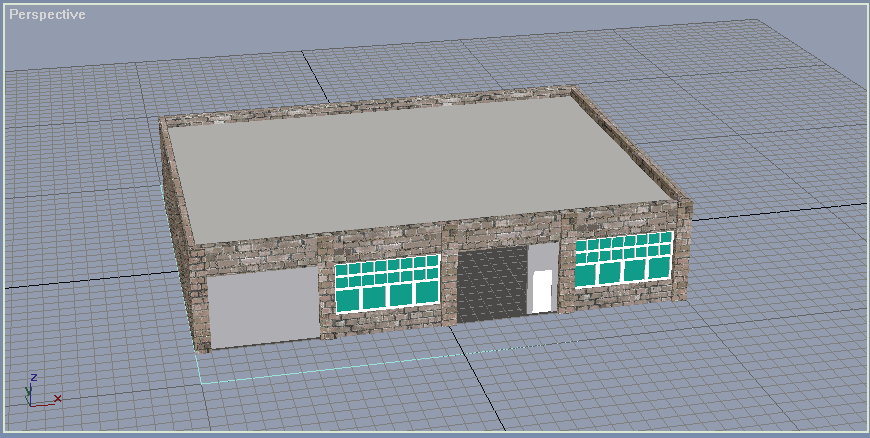Select the dark recessed entryway wall
Screen dimensions: 870x438
click(492, 285)
